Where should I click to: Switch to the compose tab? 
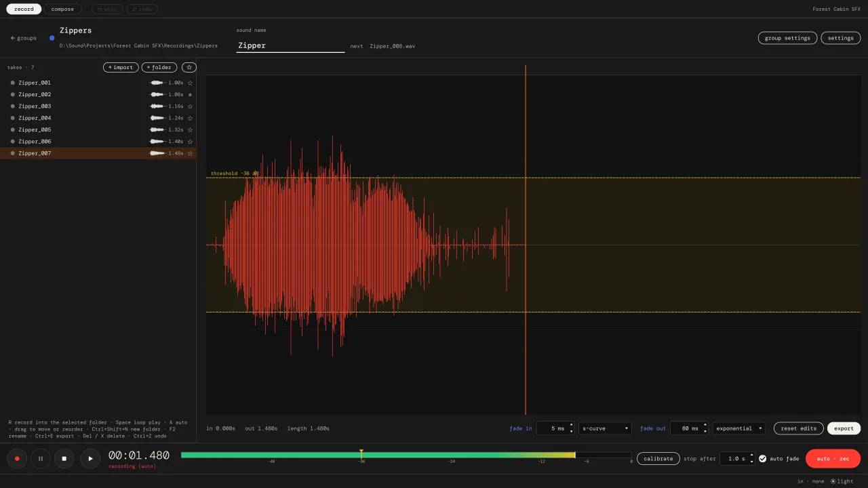(x=63, y=9)
